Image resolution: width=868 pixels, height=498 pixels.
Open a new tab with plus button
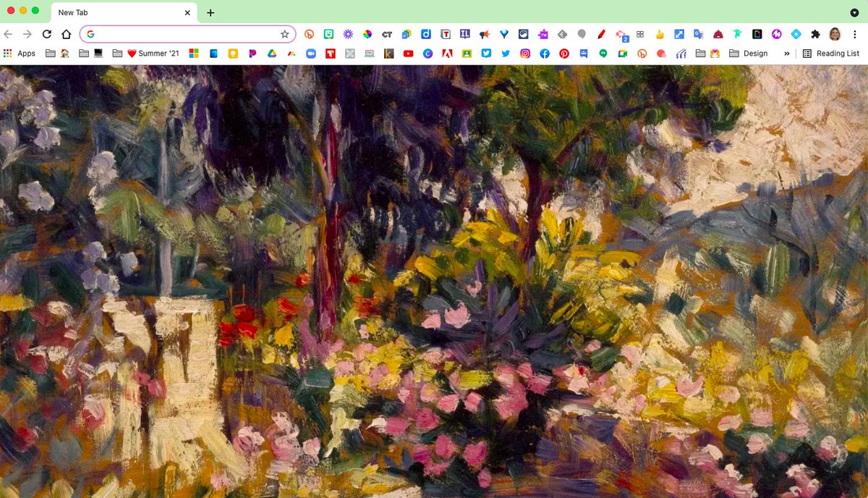(210, 12)
